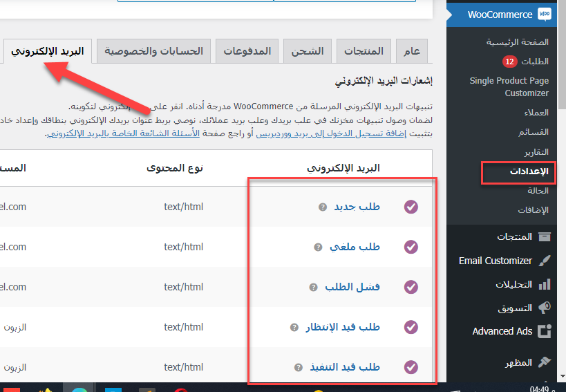Open Single Product Page Customizer submenu
Image resolution: width=566 pixels, height=392 pixels.
[x=509, y=87]
